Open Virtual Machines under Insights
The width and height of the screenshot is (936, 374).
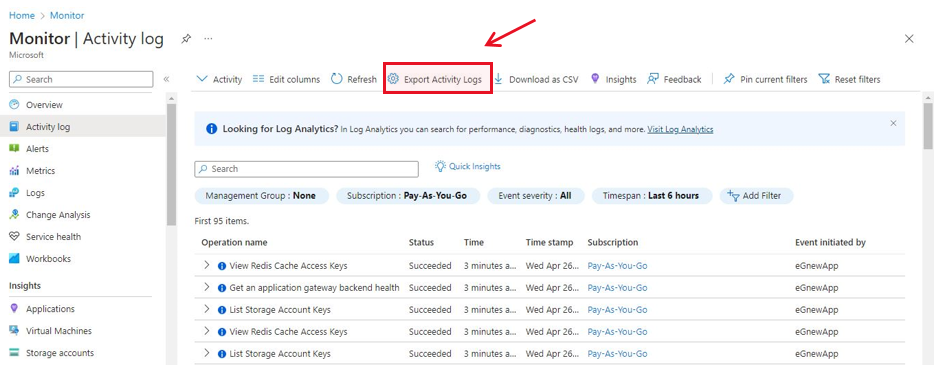[59, 331]
